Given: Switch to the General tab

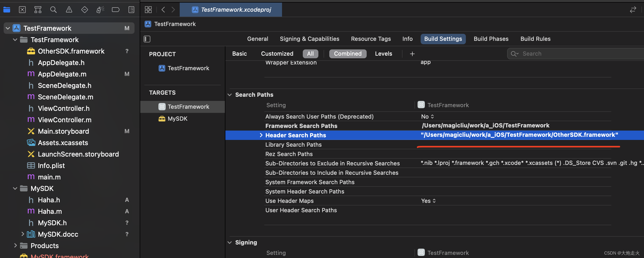Looking at the screenshot, I should click(x=258, y=39).
